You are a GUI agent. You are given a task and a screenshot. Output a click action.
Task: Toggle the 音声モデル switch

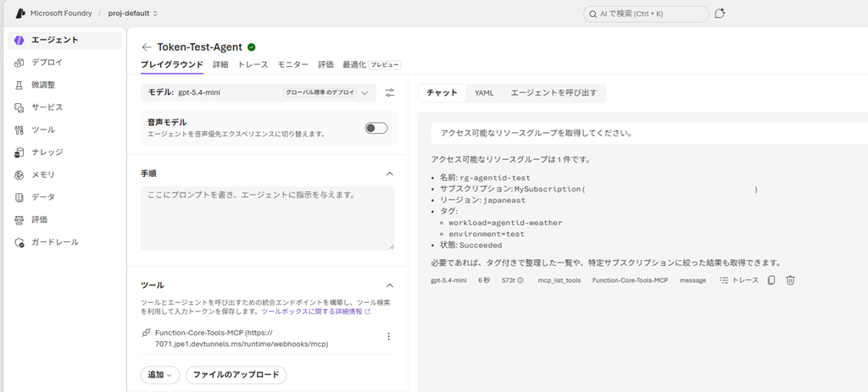coord(376,129)
